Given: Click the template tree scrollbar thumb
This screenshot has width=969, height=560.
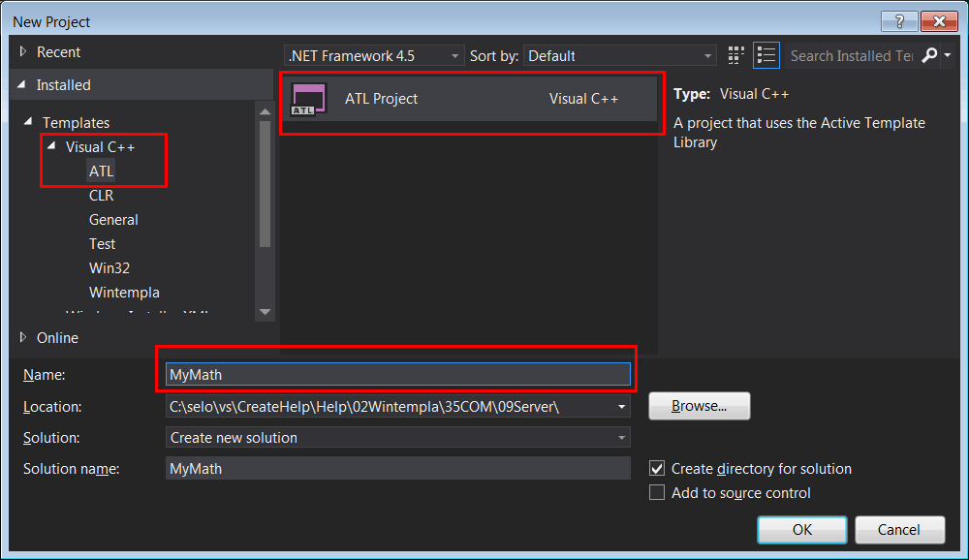Looking at the screenshot, I should tap(266, 183).
